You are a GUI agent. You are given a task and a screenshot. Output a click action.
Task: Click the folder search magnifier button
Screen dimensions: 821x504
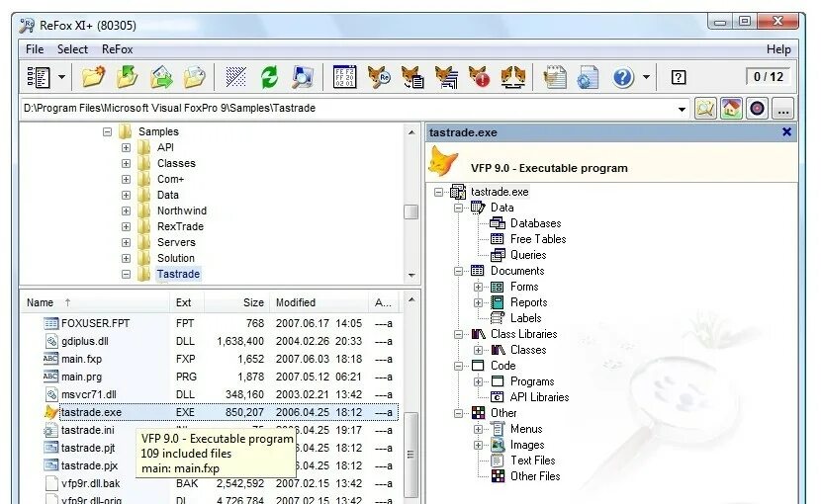706,109
